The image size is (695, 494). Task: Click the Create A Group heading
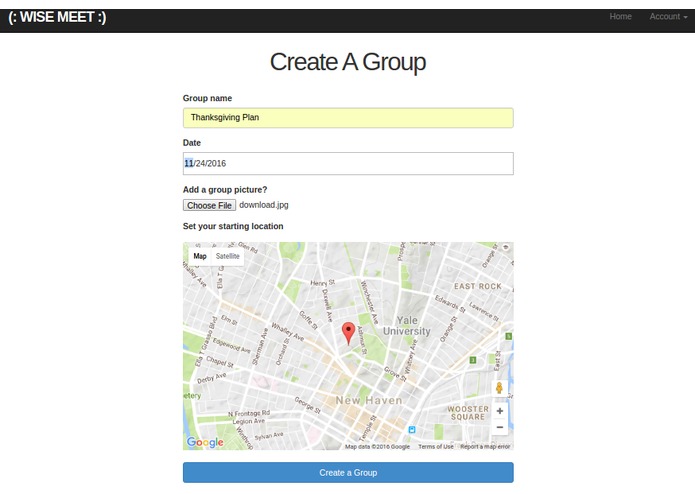pyautogui.click(x=348, y=62)
